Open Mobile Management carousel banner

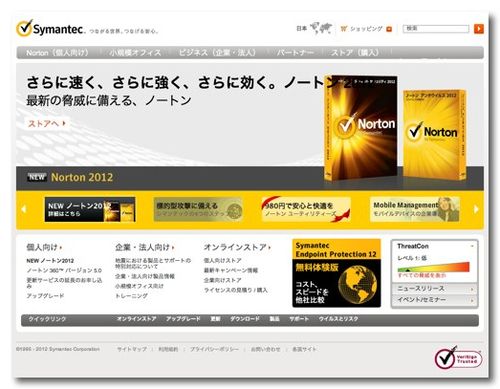tap(415, 209)
